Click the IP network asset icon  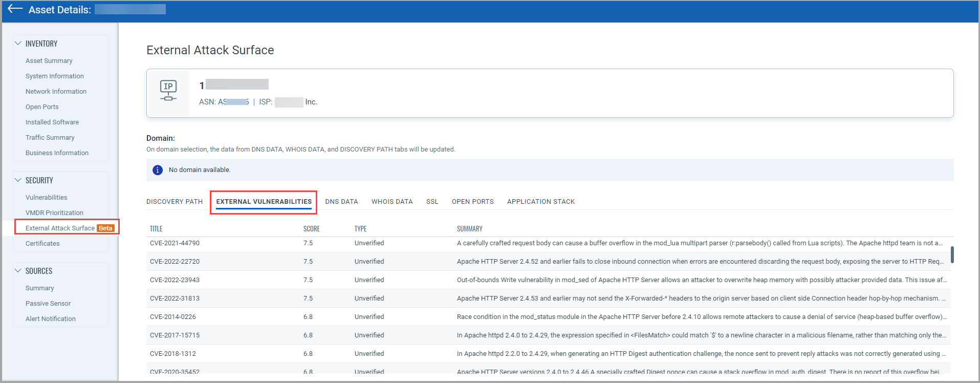168,90
